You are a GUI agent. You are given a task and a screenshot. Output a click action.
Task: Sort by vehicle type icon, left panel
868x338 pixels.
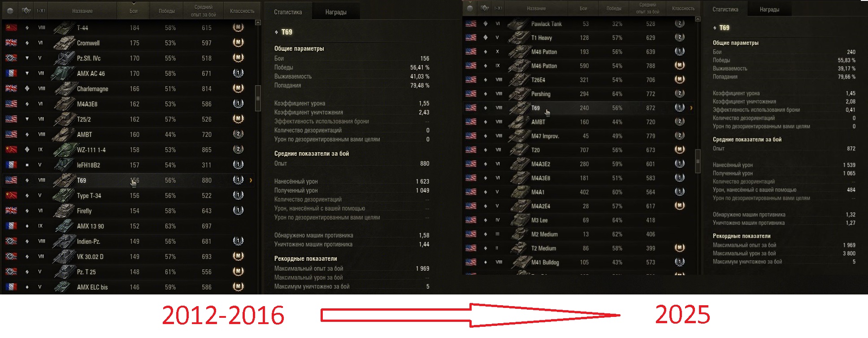click(x=26, y=11)
